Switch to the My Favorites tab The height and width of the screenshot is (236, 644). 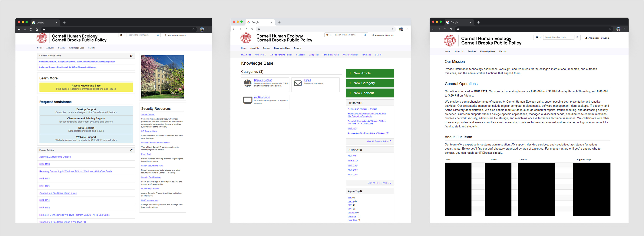261,55
